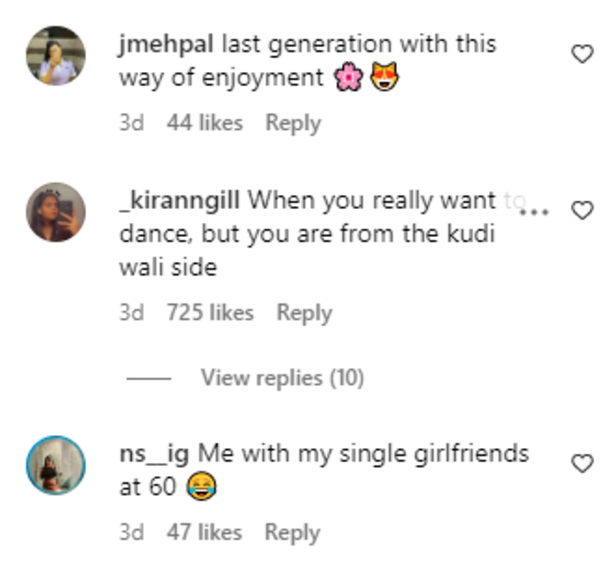Image resolution: width=616 pixels, height=579 pixels.
Task: View the 47 likes list
Action: tap(204, 532)
